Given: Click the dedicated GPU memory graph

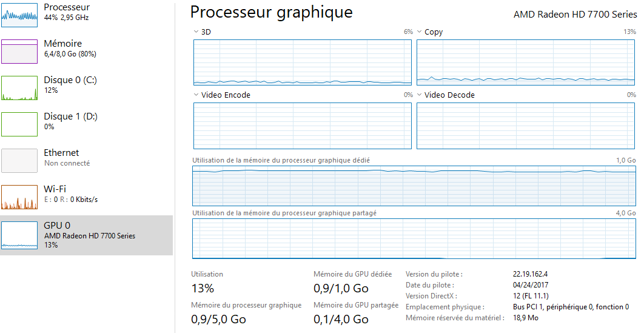Looking at the screenshot, I should coord(414,186).
